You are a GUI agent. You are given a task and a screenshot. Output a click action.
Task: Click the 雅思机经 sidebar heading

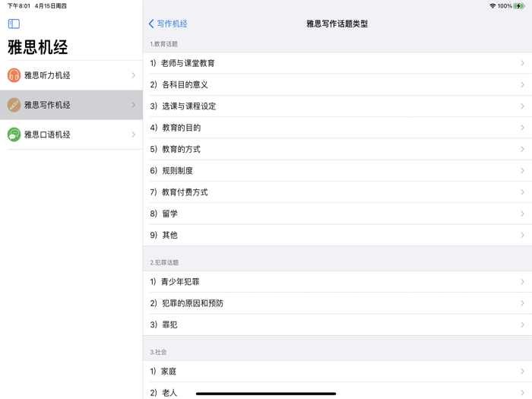coord(38,47)
